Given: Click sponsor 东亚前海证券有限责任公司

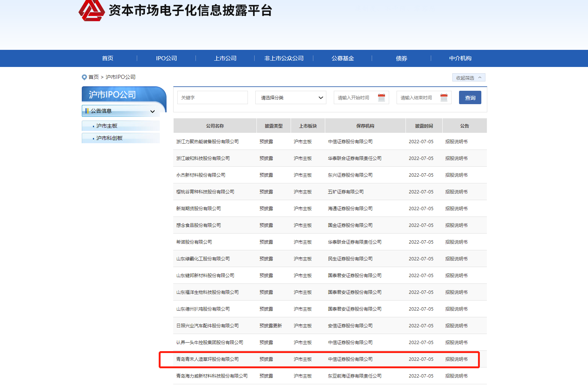Looking at the screenshot, I should pos(355,376).
